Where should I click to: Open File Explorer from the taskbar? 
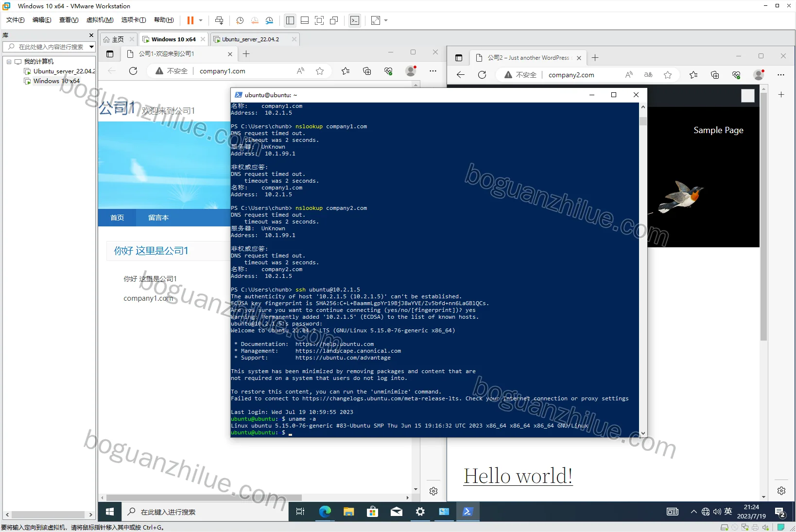(x=348, y=512)
